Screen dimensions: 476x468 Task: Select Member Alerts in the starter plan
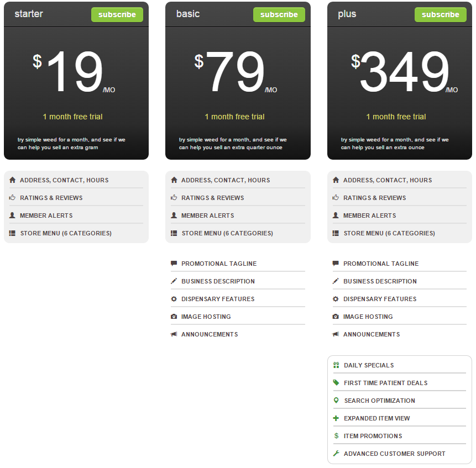click(x=46, y=215)
